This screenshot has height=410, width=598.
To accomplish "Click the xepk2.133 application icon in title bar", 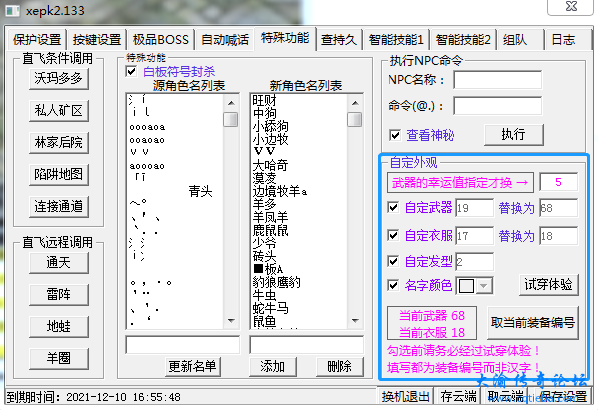I will point(11,10).
